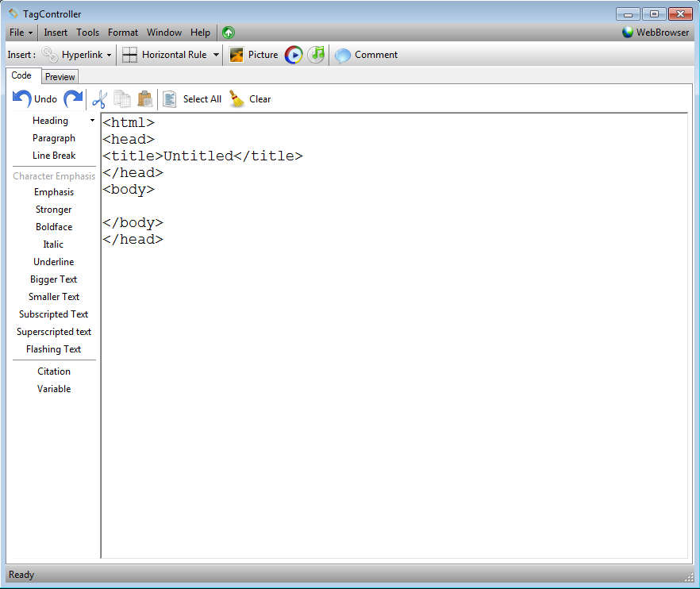This screenshot has width=700, height=589.
Task: Click the window resize grip corner
Action: (689, 577)
